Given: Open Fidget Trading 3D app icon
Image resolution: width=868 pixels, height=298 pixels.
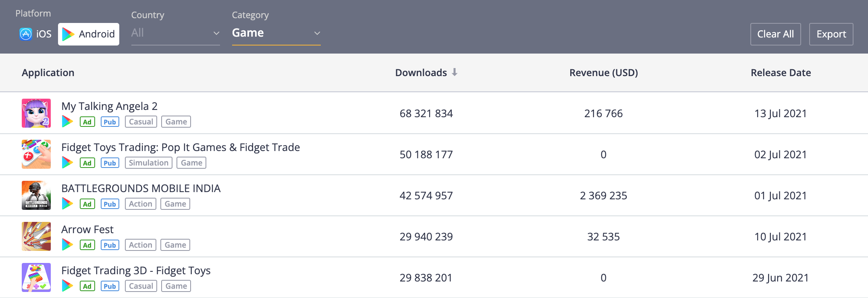Looking at the screenshot, I should 36,277.
